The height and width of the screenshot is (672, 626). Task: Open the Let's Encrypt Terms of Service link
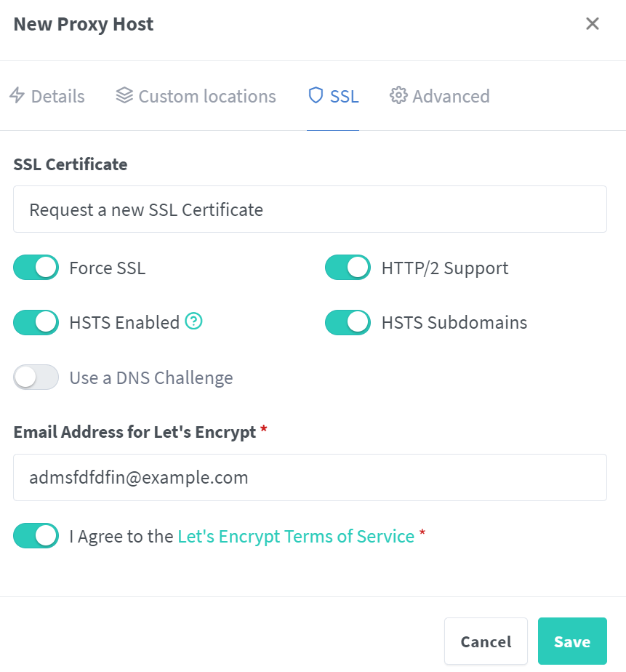[x=296, y=537]
